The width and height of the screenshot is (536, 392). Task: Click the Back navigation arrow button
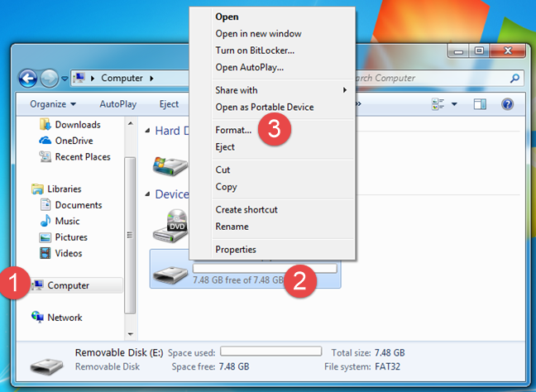tap(28, 79)
